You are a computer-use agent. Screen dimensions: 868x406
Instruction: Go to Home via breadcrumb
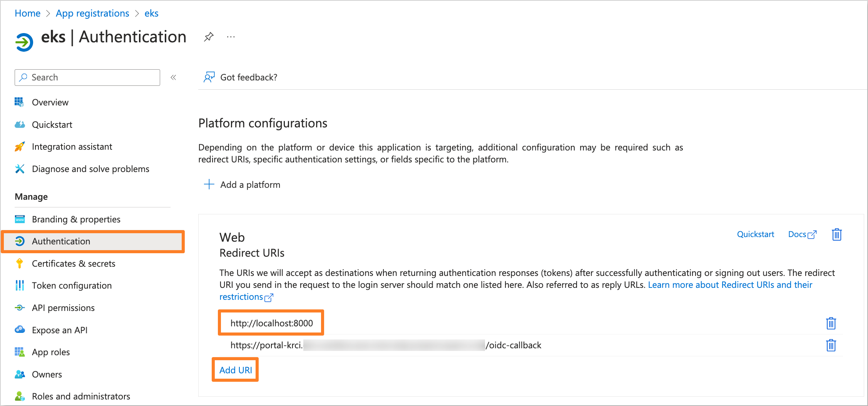pyautogui.click(x=27, y=13)
